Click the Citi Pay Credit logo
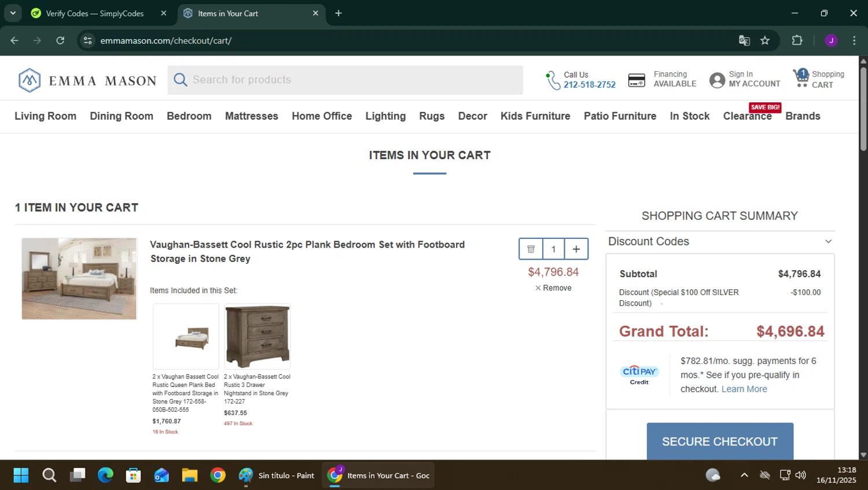The height and width of the screenshot is (490, 868). pos(639,374)
